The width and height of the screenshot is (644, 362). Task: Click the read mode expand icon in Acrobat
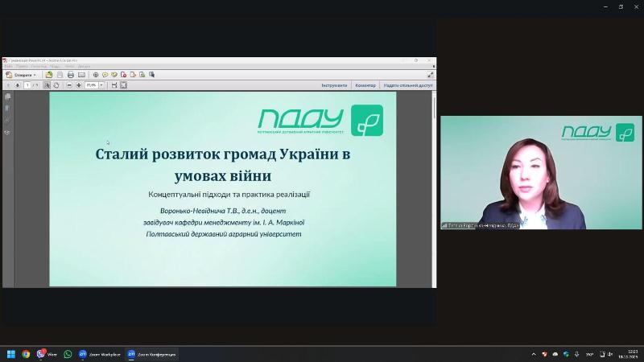430,75
